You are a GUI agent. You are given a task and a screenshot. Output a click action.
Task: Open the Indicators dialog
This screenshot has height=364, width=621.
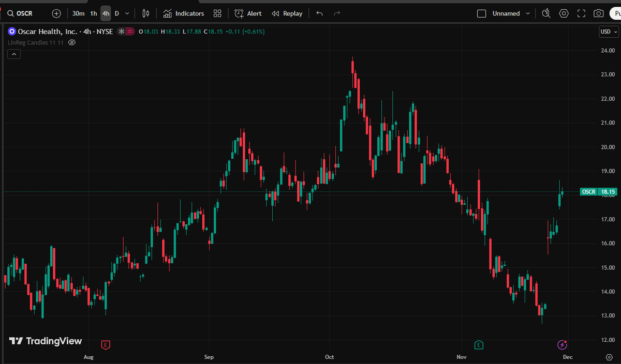pos(184,13)
